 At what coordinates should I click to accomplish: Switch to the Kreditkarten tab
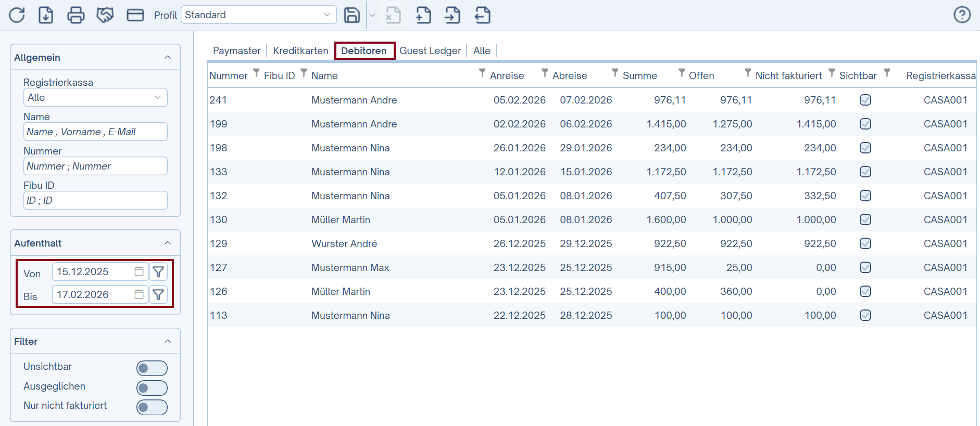pos(300,50)
